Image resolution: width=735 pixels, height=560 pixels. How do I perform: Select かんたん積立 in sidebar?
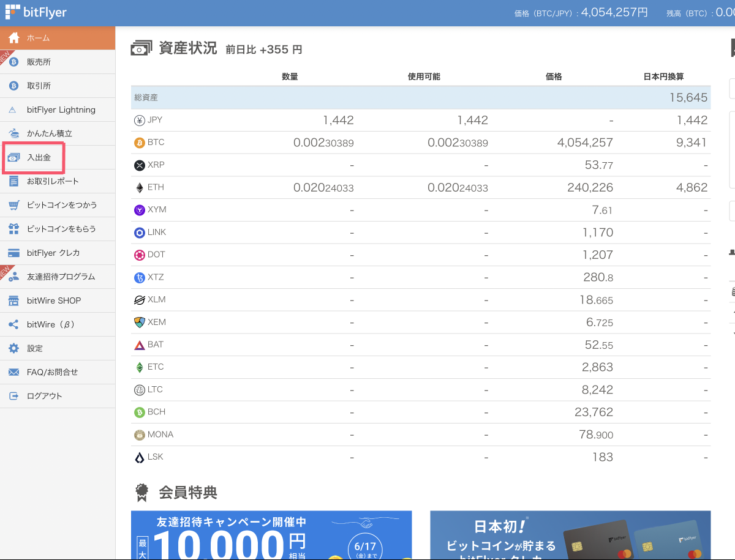click(x=58, y=133)
